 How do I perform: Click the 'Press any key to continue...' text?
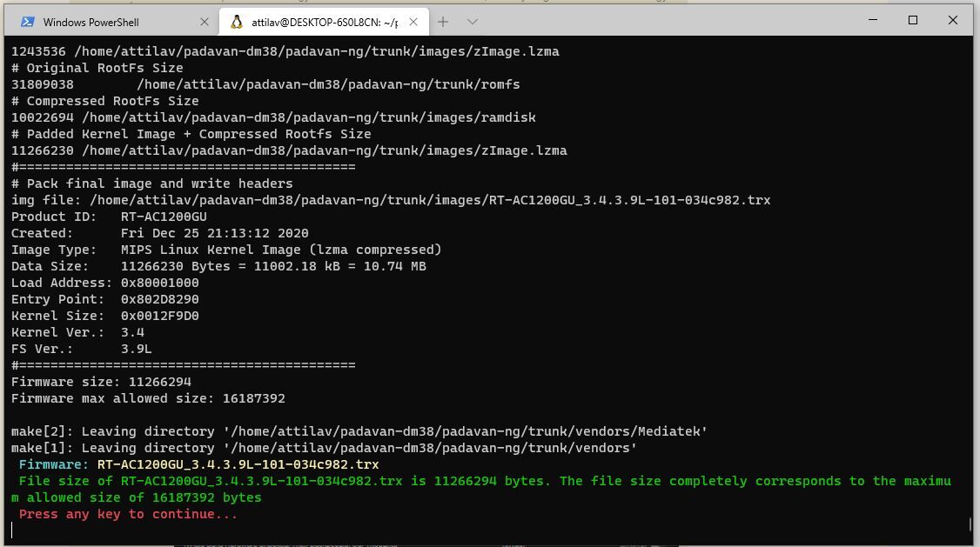128,514
